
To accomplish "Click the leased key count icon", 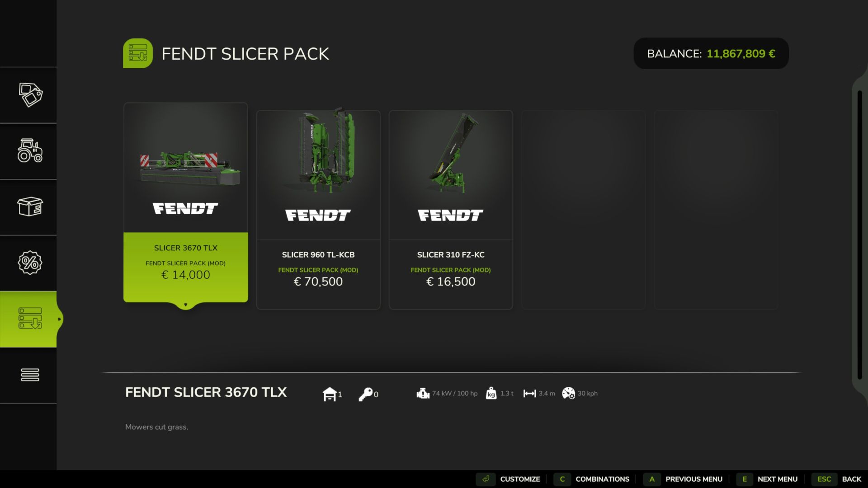I will click(365, 394).
